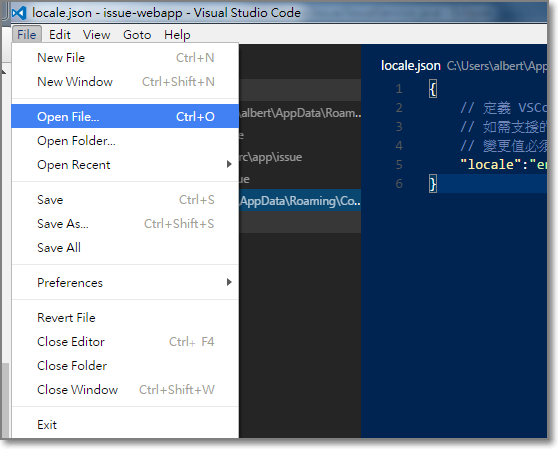The image size is (558, 449).
Task: Click the C:\Users\albert\App path in editor header
Action: [497, 66]
